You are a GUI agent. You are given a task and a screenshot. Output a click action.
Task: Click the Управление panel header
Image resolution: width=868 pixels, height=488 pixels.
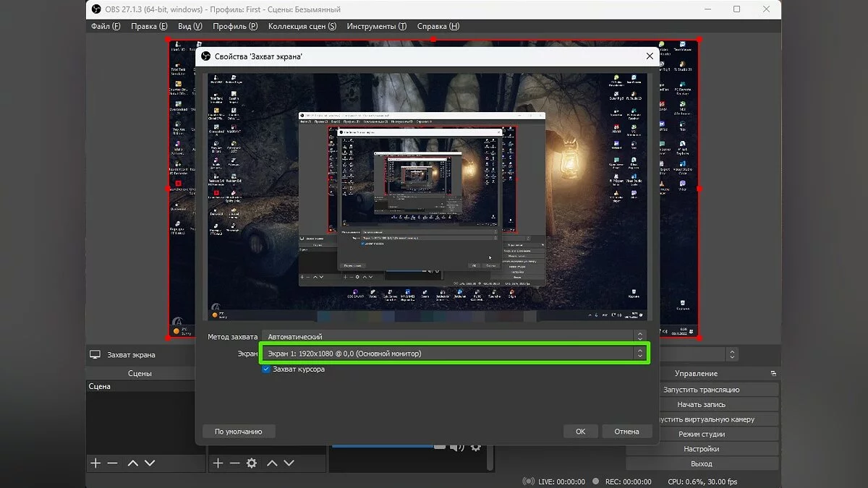pyautogui.click(x=696, y=374)
